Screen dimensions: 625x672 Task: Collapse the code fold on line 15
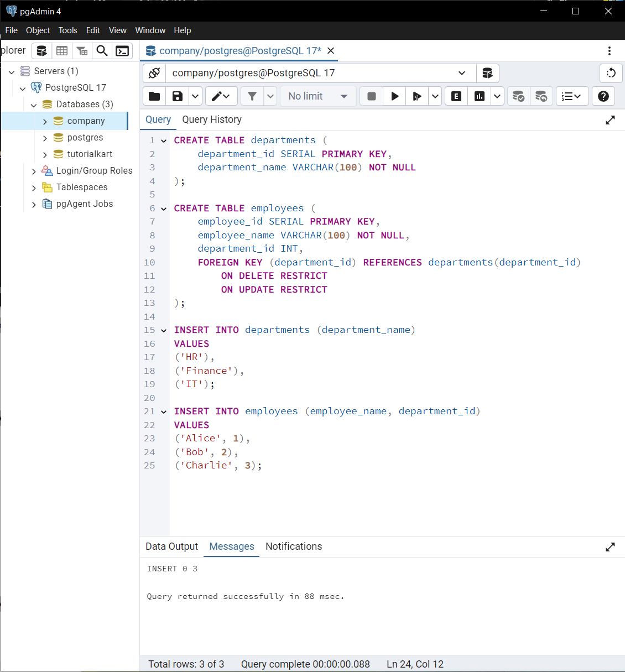tap(164, 331)
